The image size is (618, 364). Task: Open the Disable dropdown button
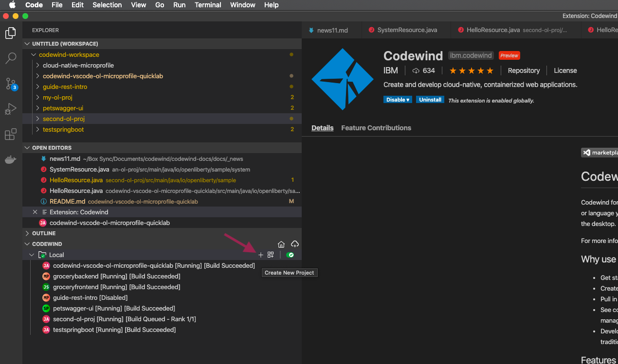(x=398, y=100)
